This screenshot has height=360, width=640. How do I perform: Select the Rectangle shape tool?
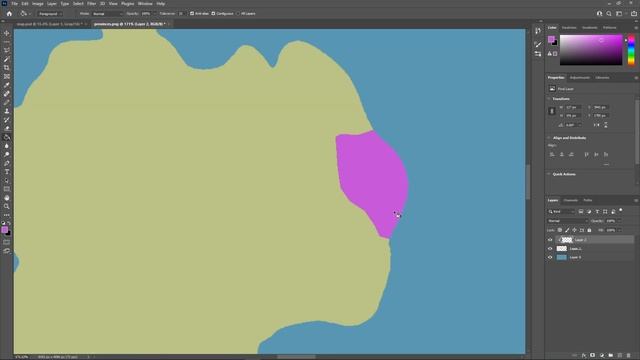(7, 189)
